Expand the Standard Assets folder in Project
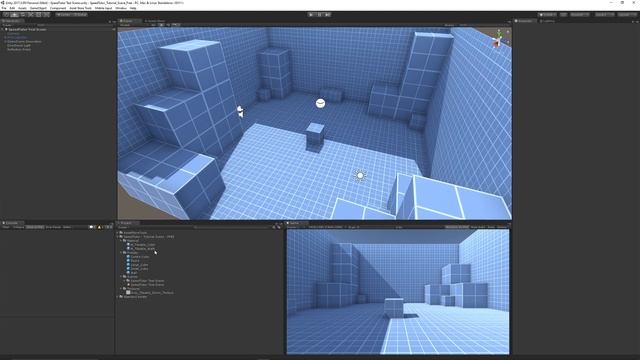 click(x=118, y=297)
